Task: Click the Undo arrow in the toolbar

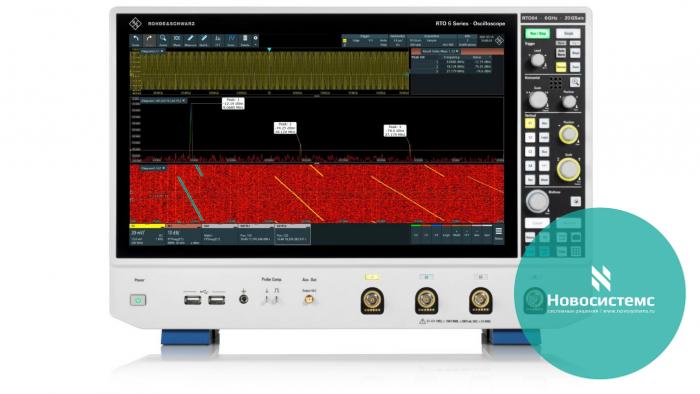Action: click(x=136, y=40)
